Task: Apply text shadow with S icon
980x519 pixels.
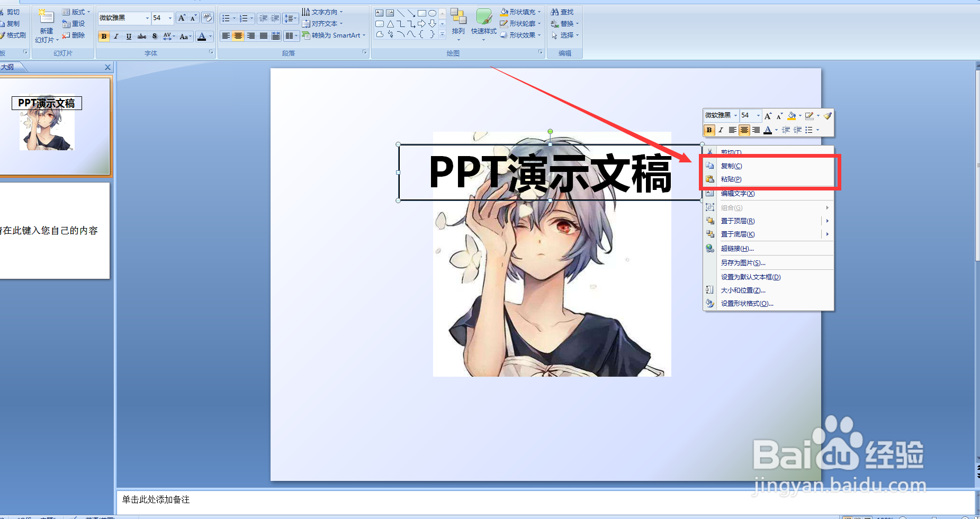Action: [155, 37]
